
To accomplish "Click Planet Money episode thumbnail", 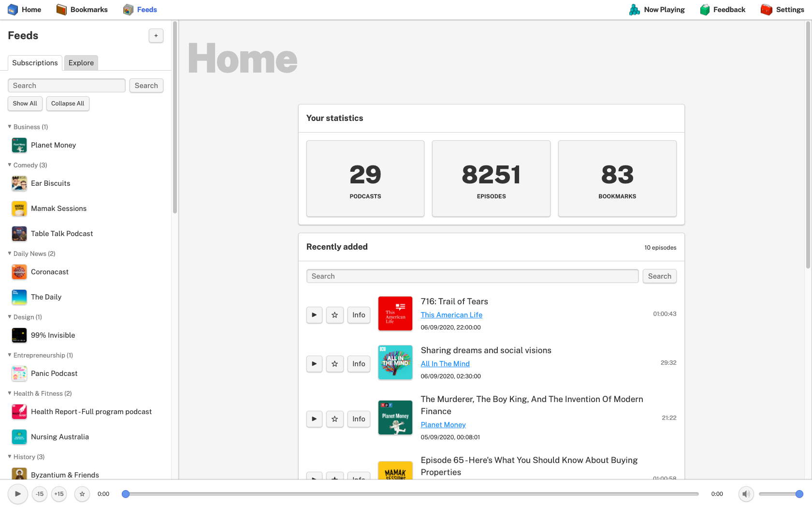I will 395,418.
